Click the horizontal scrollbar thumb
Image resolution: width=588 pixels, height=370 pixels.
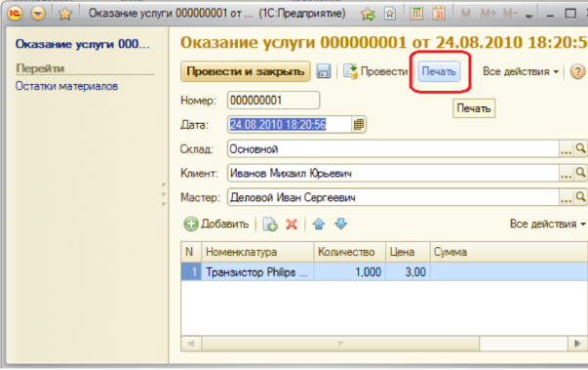coord(340,344)
